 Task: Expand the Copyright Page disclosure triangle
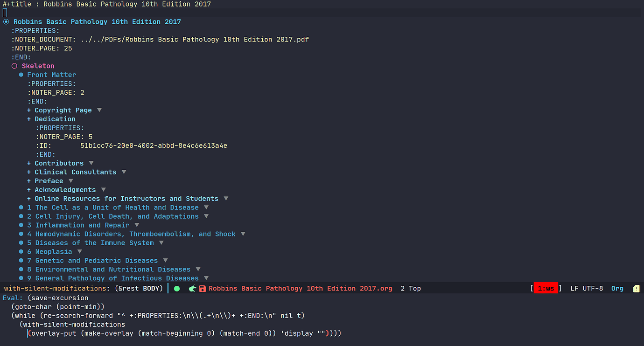tap(99, 110)
